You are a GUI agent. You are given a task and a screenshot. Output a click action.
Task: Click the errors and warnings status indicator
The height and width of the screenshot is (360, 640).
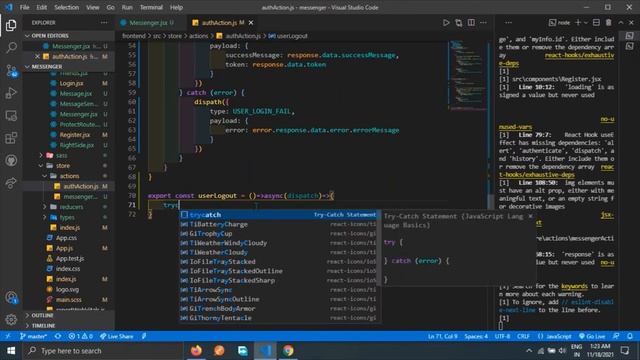(x=80, y=336)
